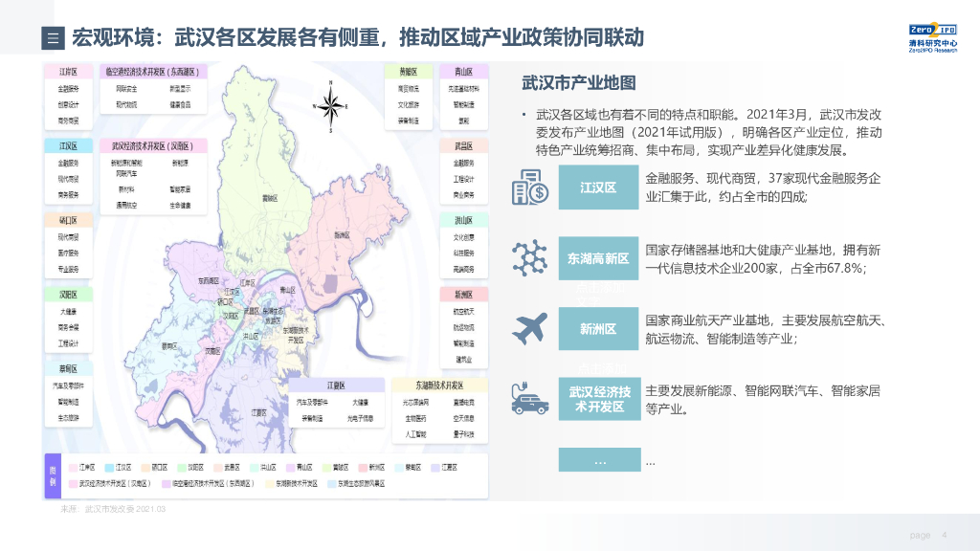Click 创意设计 in the 江岸区 card

[68, 105]
